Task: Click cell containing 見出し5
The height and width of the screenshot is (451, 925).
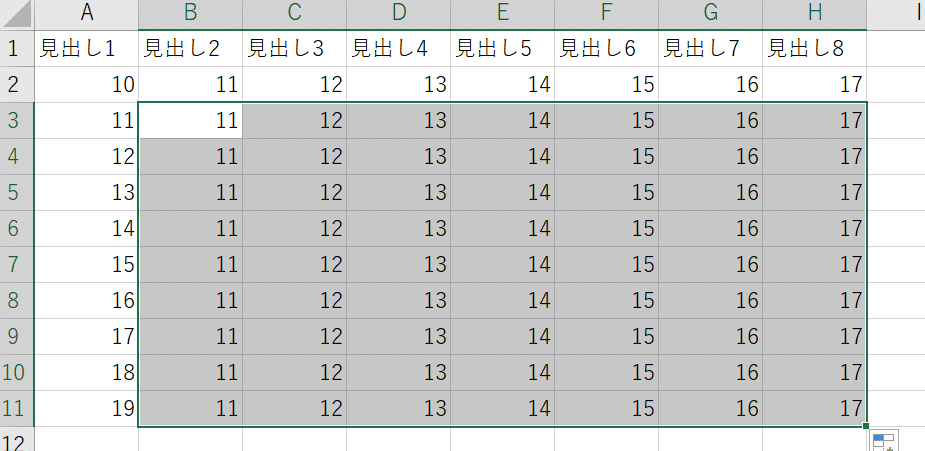Action: (503, 49)
